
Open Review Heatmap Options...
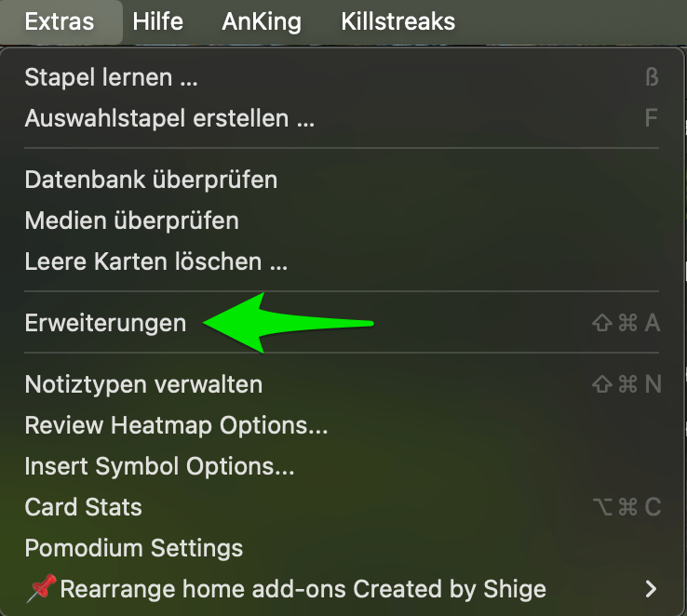(176, 425)
